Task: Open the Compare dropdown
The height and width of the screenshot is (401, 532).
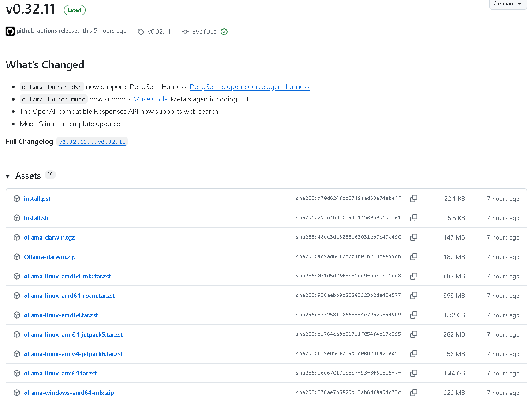Action: click(508, 4)
